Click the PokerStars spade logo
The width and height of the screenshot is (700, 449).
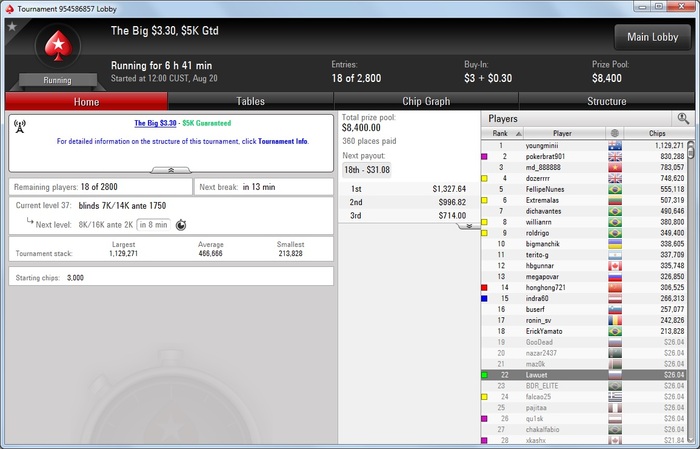(x=58, y=46)
